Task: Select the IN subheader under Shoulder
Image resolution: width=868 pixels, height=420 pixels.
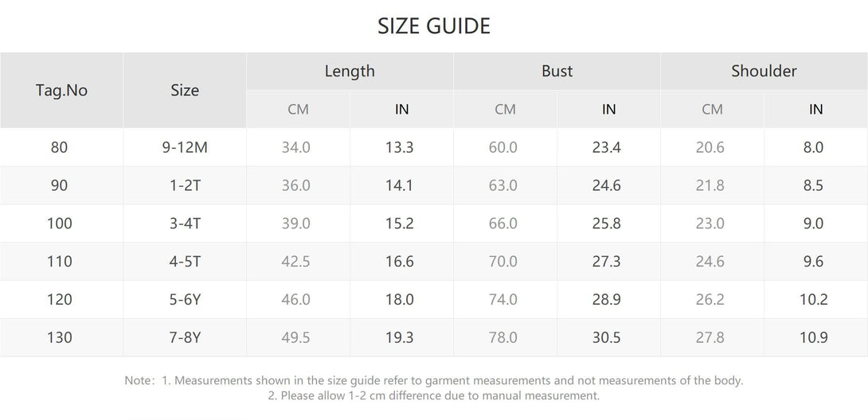Action: point(815,109)
